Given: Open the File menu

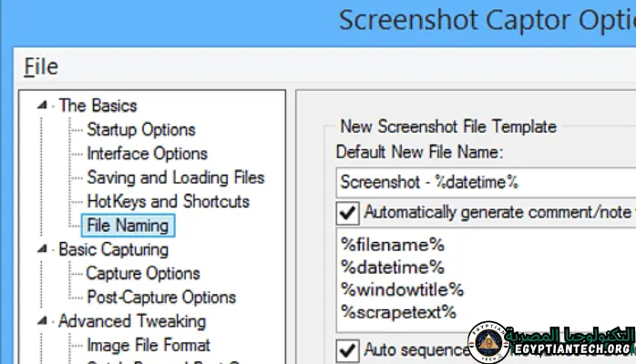Looking at the screenshot, I should [41, 66].
